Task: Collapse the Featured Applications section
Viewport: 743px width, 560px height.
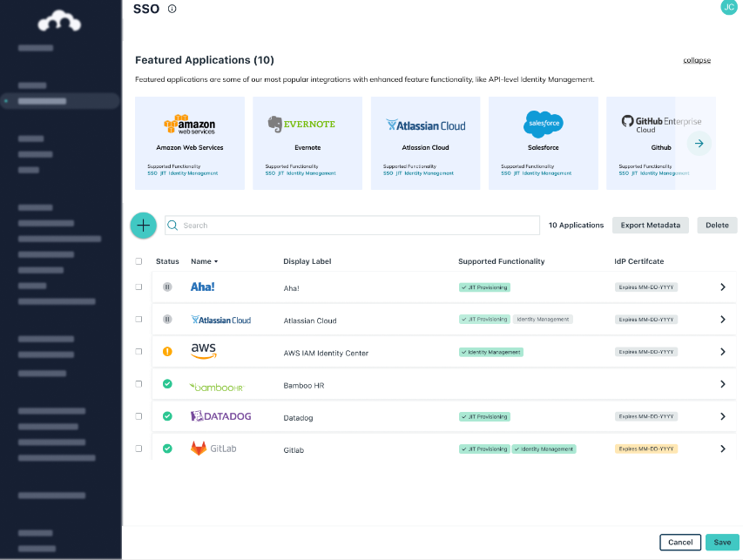Action: pyautogui.click(x=697, y=60)
